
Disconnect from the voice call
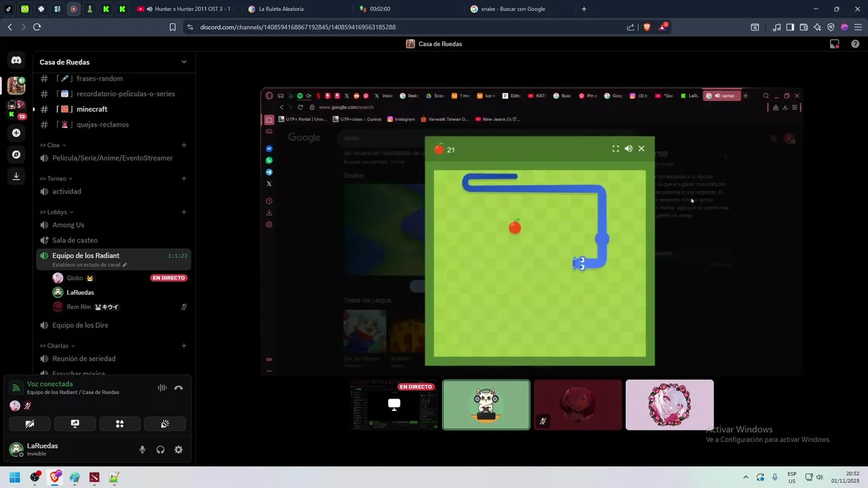(x=178, y=388)
